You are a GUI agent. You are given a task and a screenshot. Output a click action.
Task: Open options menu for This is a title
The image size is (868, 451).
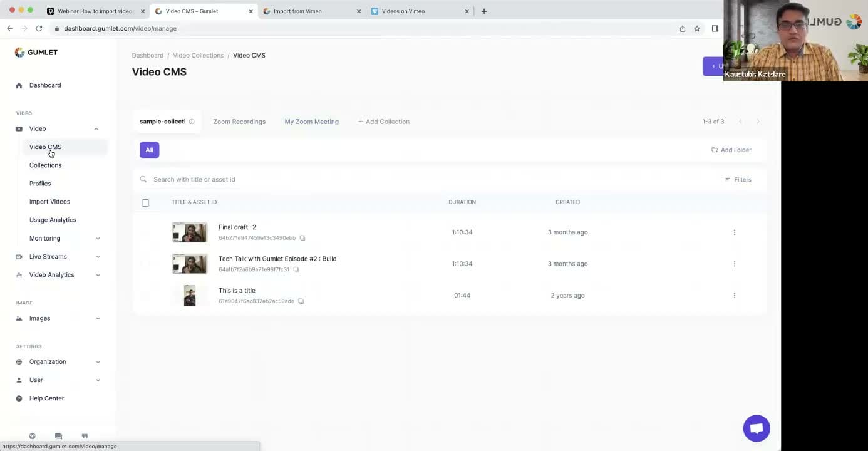click(x=734, y=296)
